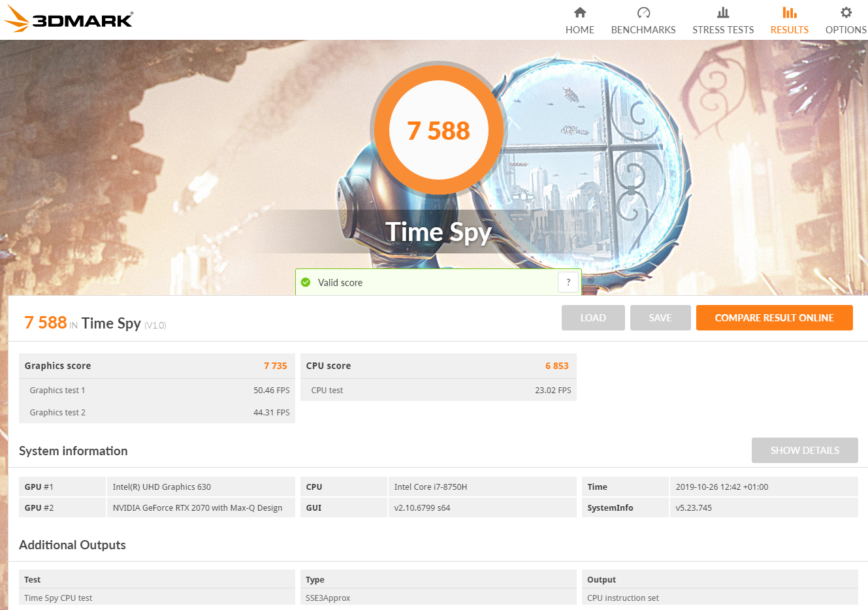Click GUI version v2.10.6799 s64
Screen dimensions: 868x610
(483, 507)
